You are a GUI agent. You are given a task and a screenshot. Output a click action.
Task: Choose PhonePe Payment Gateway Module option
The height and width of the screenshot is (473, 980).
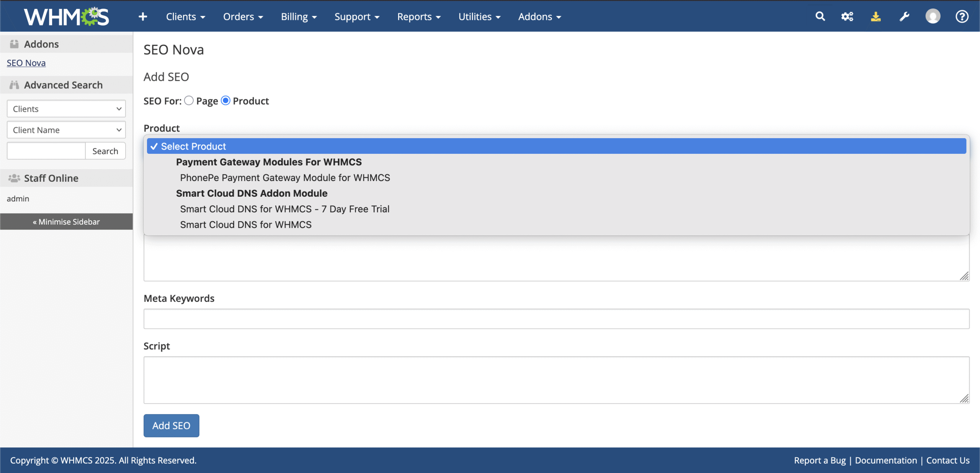coord(285,178)
